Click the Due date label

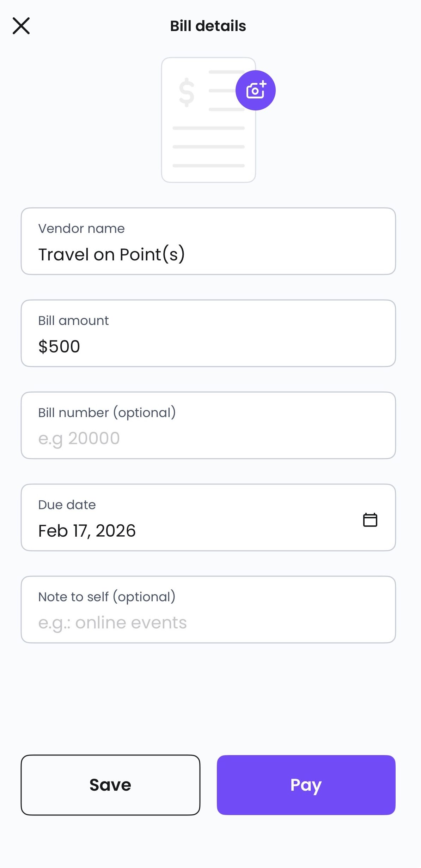[x=67, y=505]
